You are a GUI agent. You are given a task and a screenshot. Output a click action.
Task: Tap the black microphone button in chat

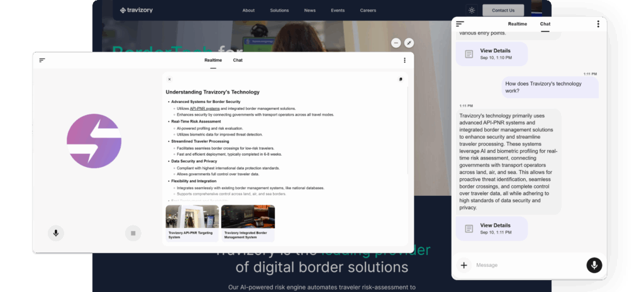(x=594, y=265)
